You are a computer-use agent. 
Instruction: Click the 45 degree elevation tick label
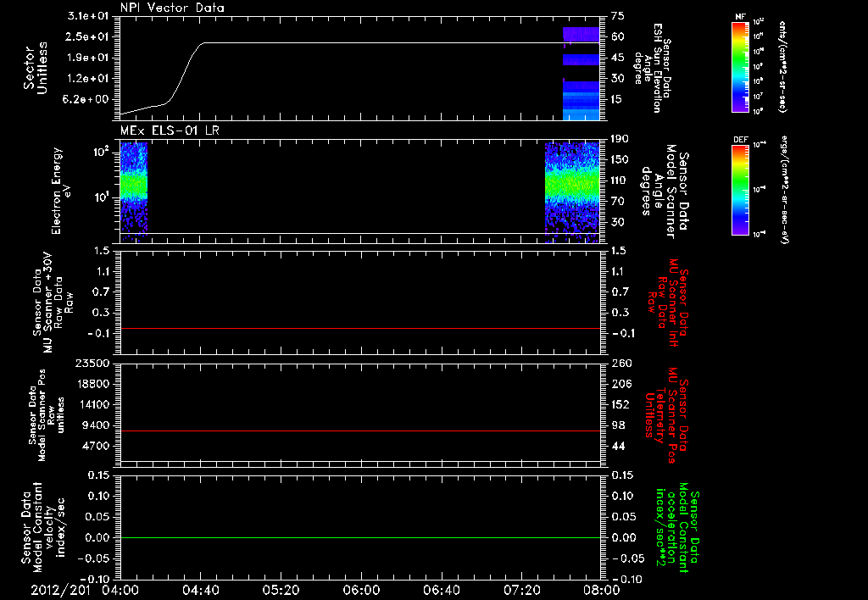pyautogui.click(x=618, y=58)
